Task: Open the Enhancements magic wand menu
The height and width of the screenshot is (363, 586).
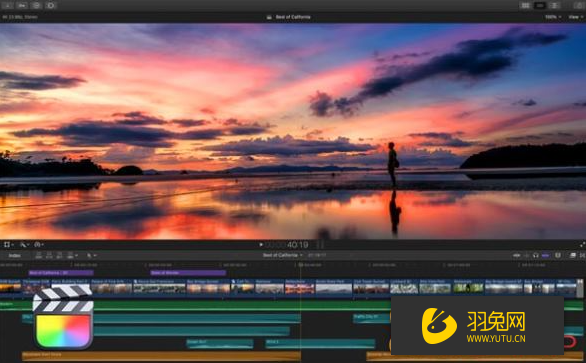Action: (25, 244)
